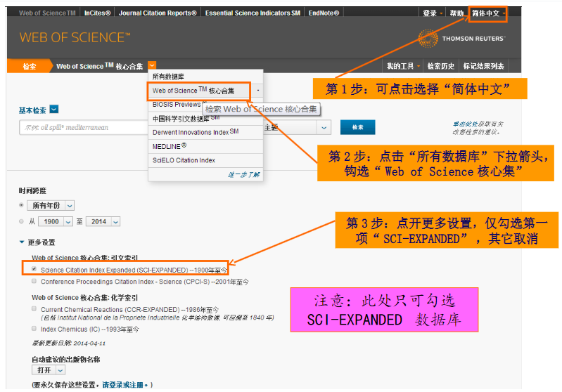Open Journal Citation Reports tab

click(158, 13)
